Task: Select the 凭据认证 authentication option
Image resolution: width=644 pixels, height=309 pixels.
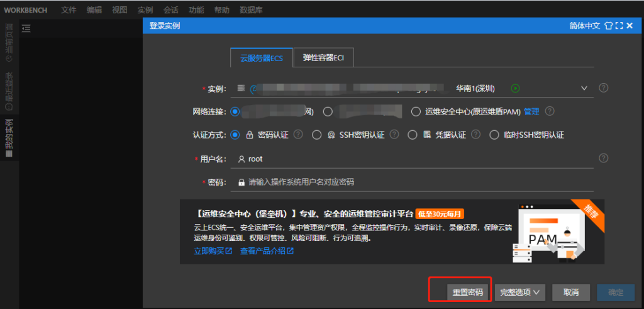Action: tap(413, 135)
